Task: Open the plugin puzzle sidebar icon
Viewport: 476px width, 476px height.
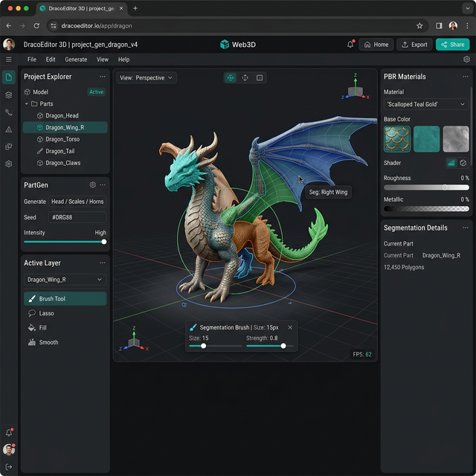Action: (9, 147)
